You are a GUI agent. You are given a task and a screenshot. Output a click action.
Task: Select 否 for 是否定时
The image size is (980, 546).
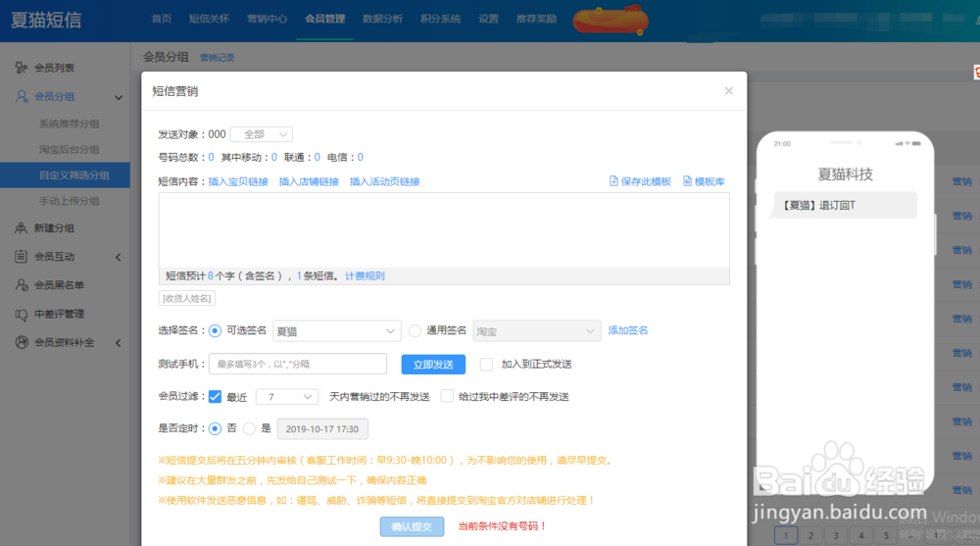215,428
